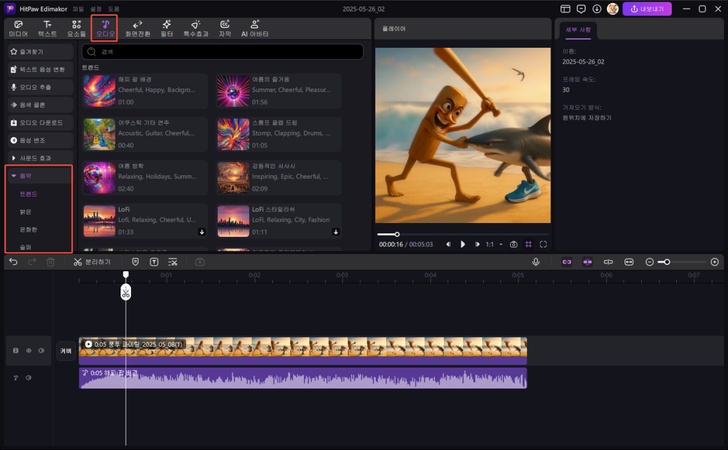The height and width of the screenshot is (450, 728).
Task: Select the 온화한 music subcategory
Action: [29, 229]
